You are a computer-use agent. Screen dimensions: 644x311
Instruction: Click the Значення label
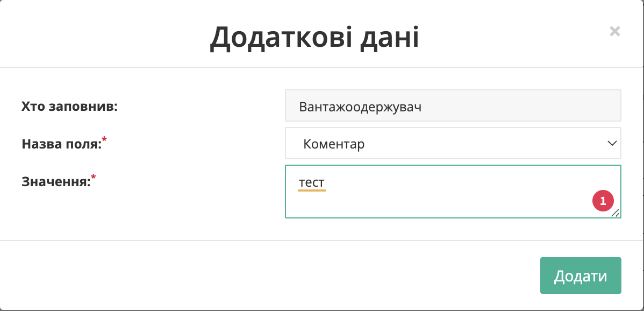56,181
